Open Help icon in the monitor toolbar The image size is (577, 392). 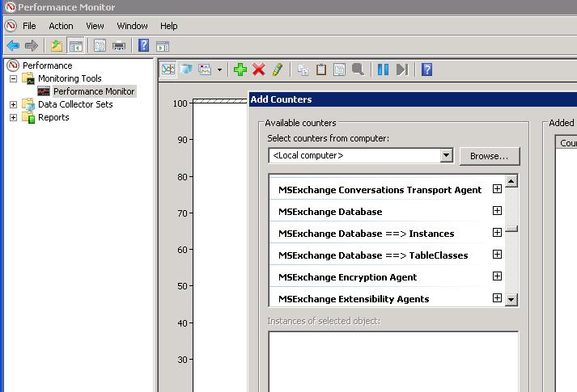[426, 69]
